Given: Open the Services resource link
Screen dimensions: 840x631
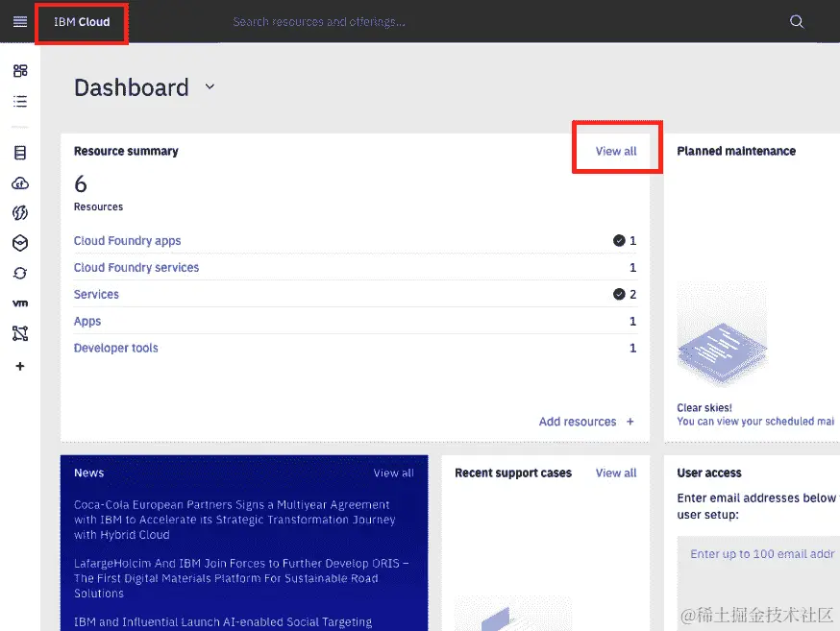Looking at the screenshot, I should 96,294.
